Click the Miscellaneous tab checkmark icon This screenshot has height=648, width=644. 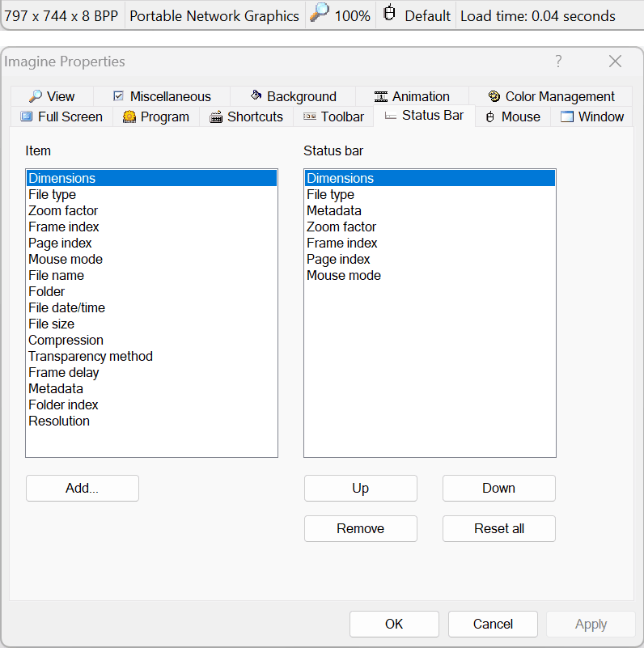(118, 96)
